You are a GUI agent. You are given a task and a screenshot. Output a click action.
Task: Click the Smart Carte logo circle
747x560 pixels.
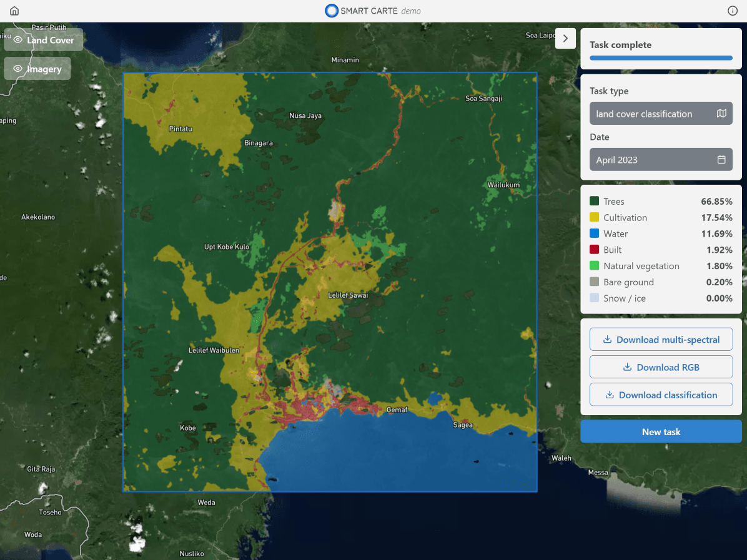point(332,11)
